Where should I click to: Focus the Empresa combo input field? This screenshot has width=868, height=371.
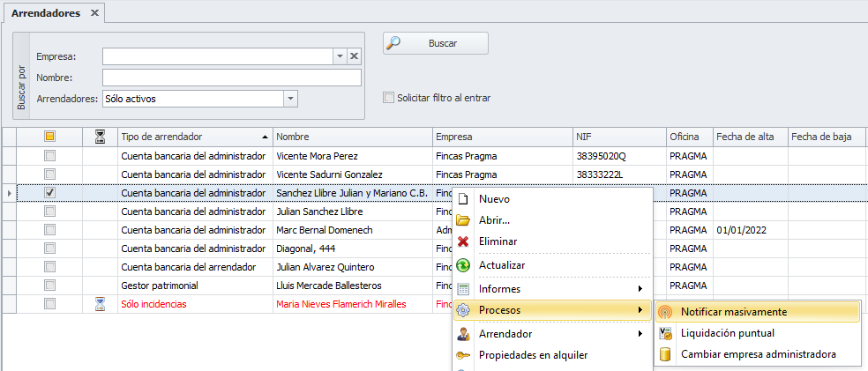pos(218,56)
